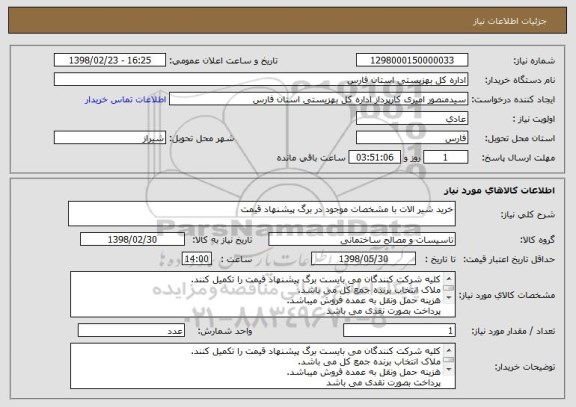
Task: Select the ساعت field showing 14:00
Action: point(197,259)
